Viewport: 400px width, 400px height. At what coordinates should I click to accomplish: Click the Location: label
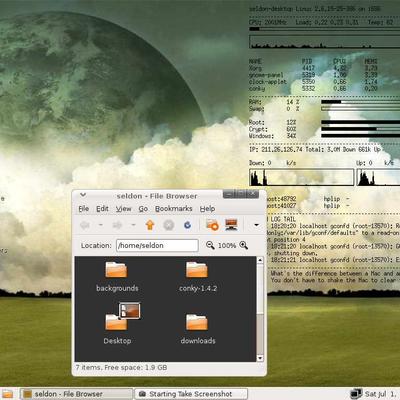96,246
